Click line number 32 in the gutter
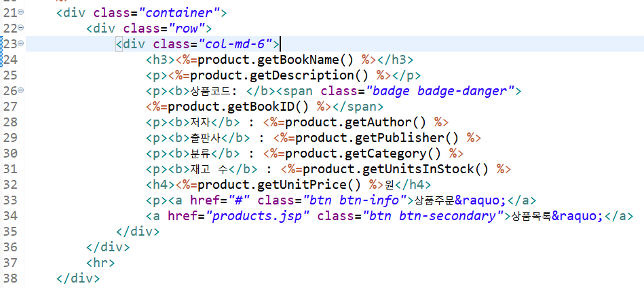644x288 pixels. point(11,185)
